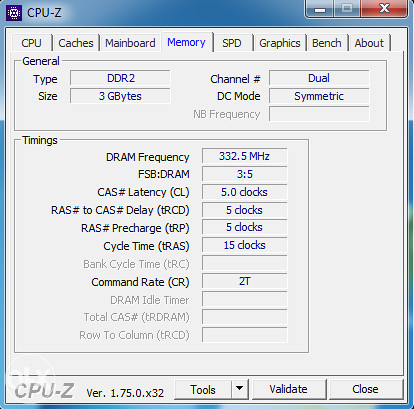This screenshot has width=414, height=409.
Task: Click the Tools button
Action: pos(203,389)
